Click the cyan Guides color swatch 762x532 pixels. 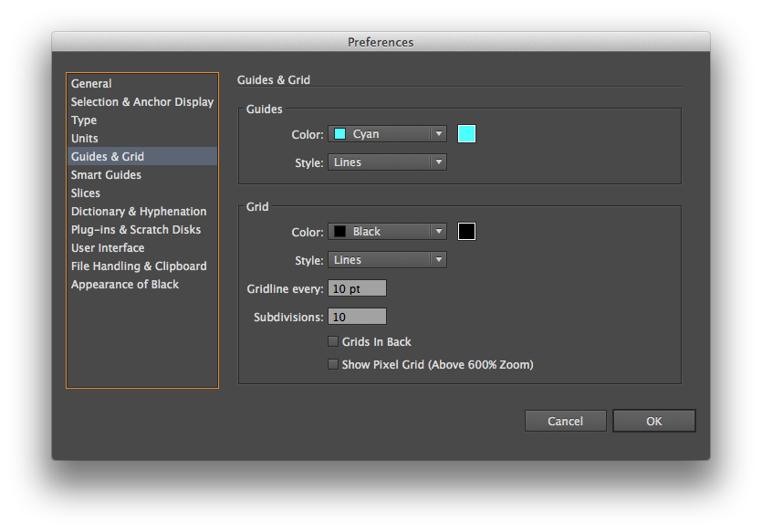(466, 133)
